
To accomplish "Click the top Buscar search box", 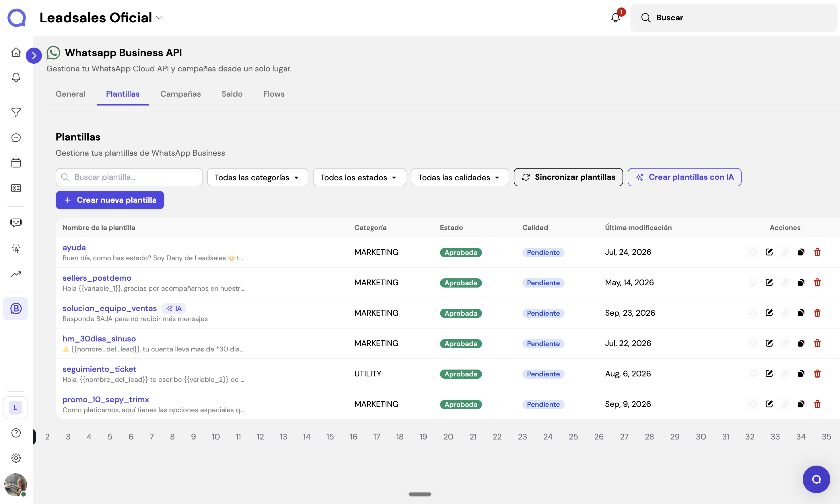I will [733, 18].
